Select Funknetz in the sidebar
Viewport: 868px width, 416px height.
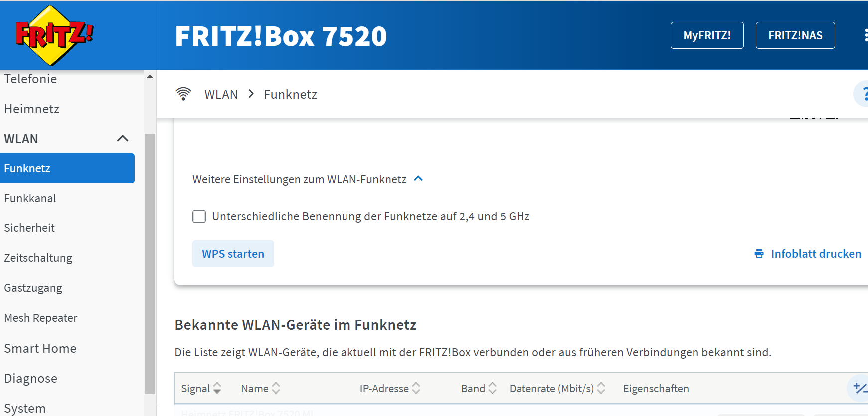67,168
